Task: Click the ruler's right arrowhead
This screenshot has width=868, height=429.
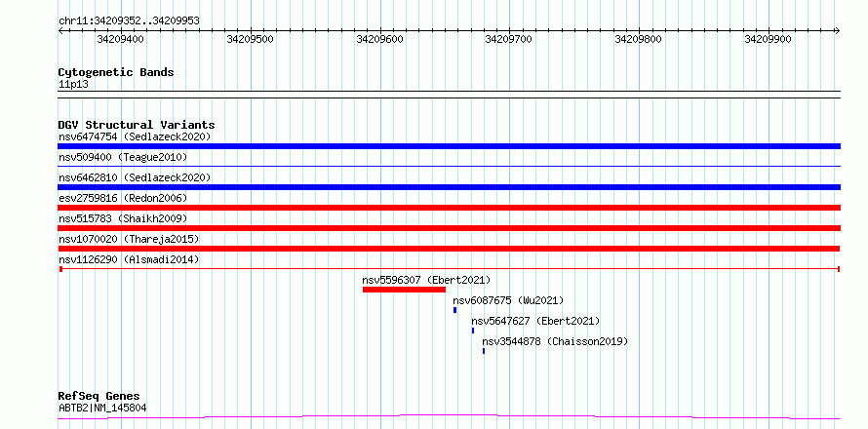Action: 837,31
